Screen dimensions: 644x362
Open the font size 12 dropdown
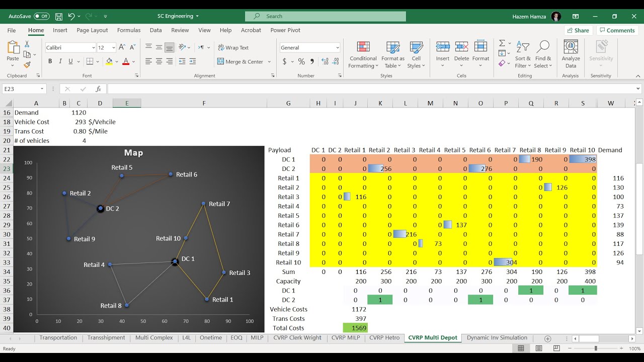114,48
